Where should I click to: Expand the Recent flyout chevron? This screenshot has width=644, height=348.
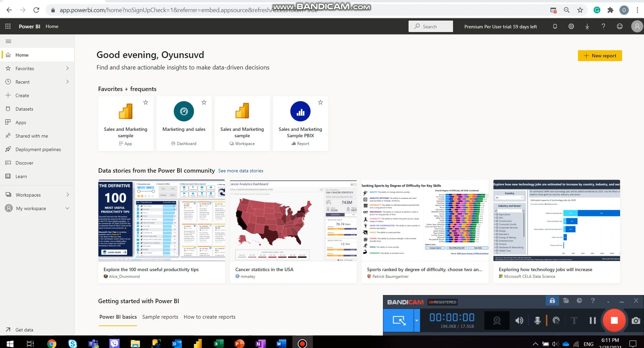[x=67, y=82]
